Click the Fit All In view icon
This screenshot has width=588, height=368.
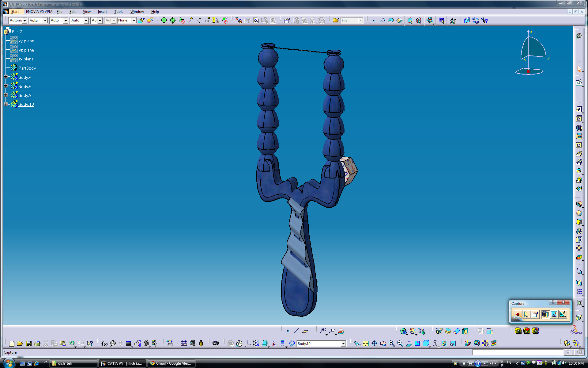coord(366,343)
